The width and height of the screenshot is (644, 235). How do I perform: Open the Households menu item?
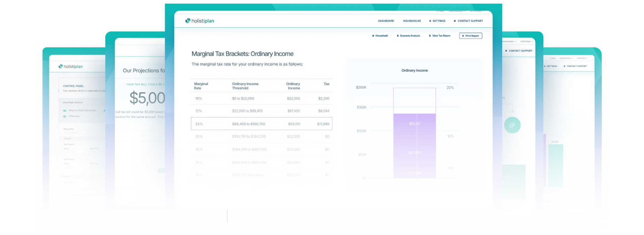pyautogui.click(x=412, y=21)
